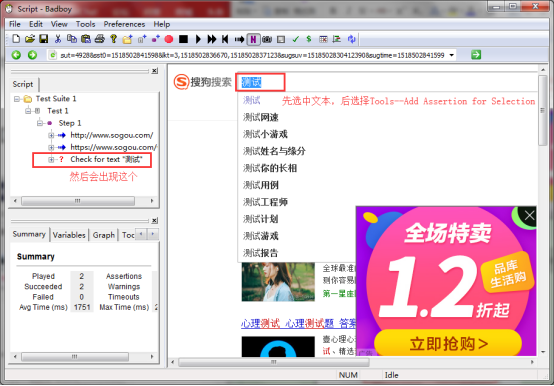554x386 pixels.
Task: Expand the https://www.sogou.com request node
Action: (51, 147)
